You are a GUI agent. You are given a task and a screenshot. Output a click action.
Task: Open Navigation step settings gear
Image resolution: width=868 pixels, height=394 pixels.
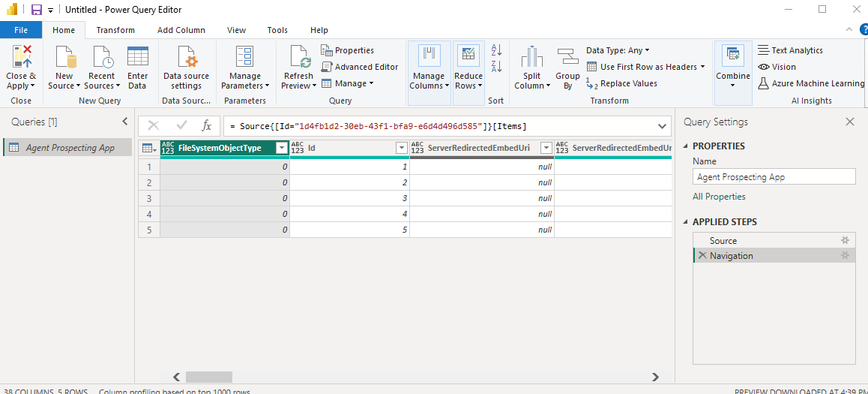point(845,255)
